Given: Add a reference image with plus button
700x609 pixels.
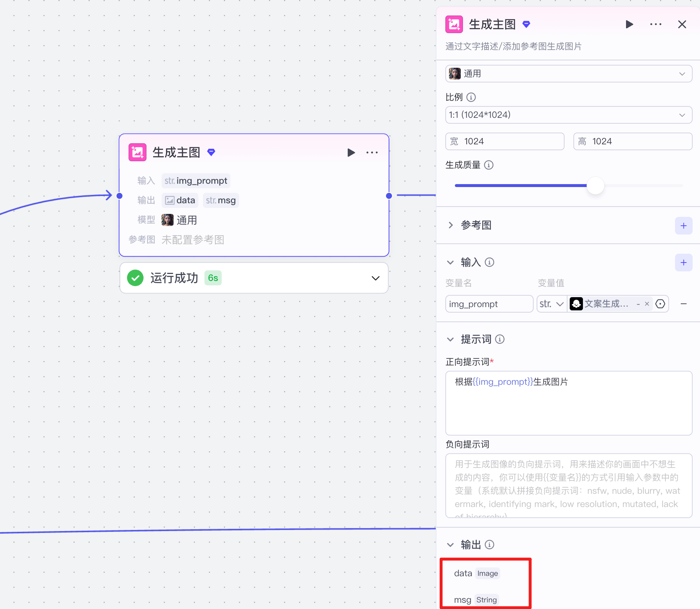Looking at the screenshot, I should click(x=683, y=225).
